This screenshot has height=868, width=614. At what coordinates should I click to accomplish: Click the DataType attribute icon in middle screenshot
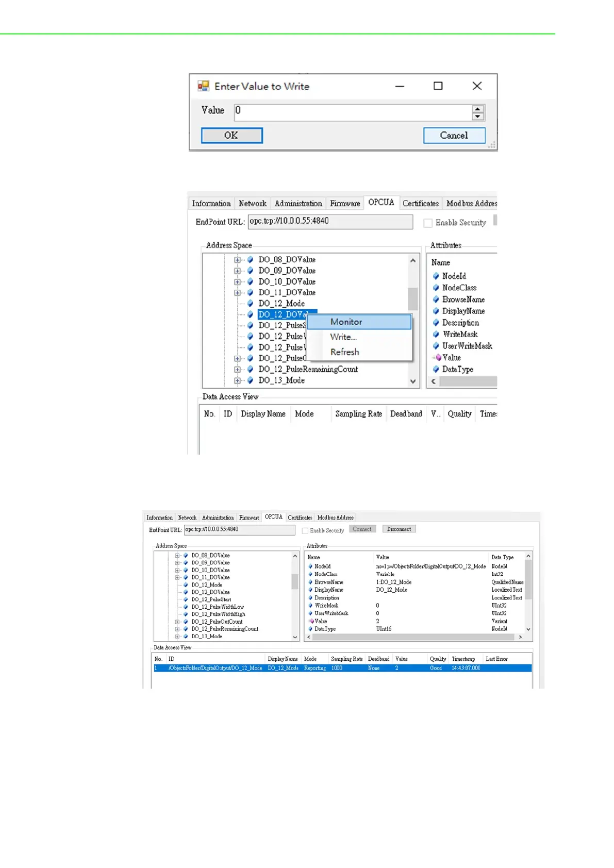coord(436,370)
